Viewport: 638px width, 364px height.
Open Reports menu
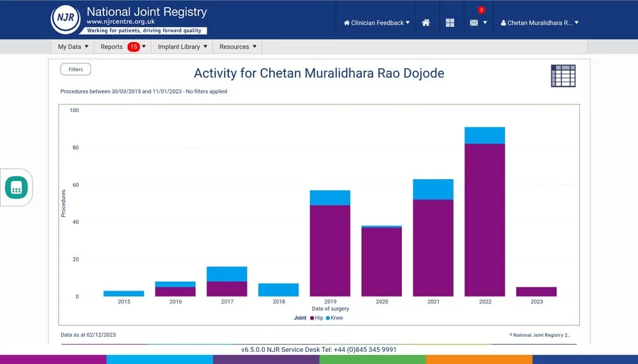pyautogui.click(x=123, y=47)
